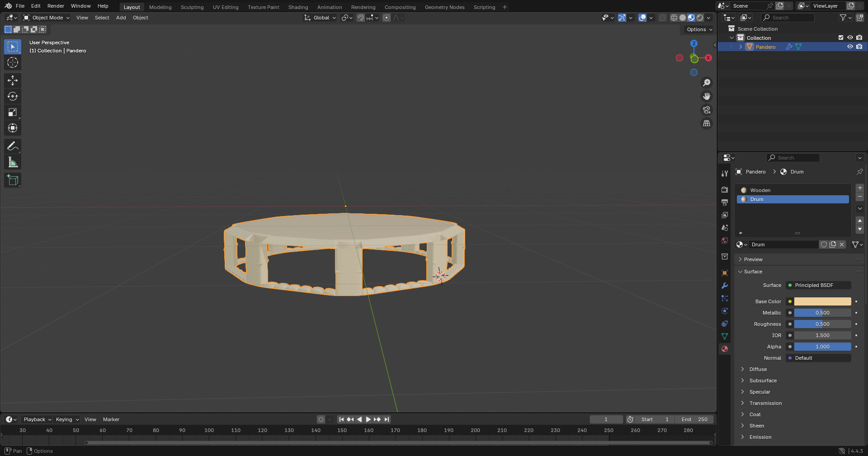868x456 pixels.
Task: Select the Cursor tool in toolbar
Action: coord(13,62)
